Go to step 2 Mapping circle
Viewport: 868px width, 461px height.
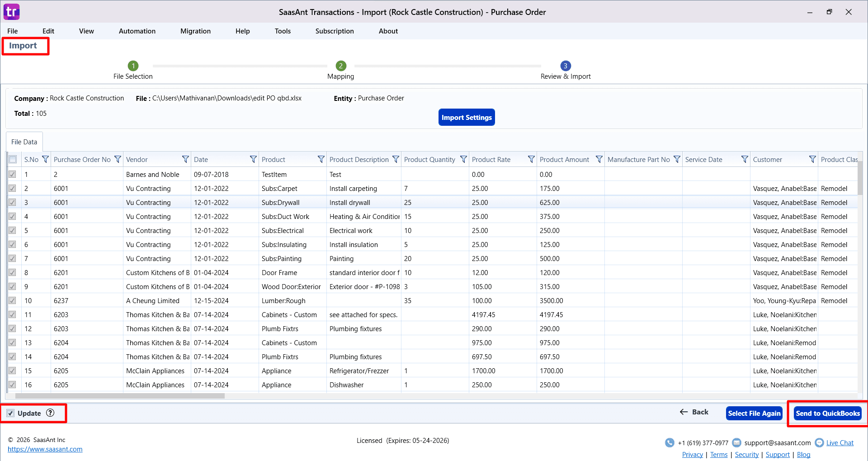click(341, 66)
